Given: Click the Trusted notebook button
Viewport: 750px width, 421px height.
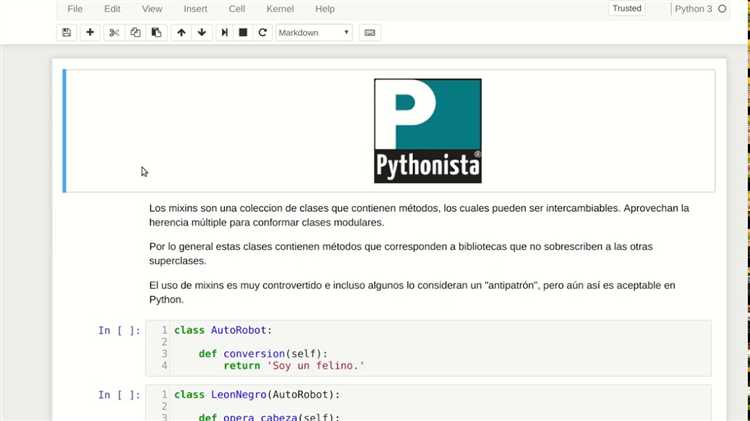Looking at the screenshot, I should click(627, 8).
